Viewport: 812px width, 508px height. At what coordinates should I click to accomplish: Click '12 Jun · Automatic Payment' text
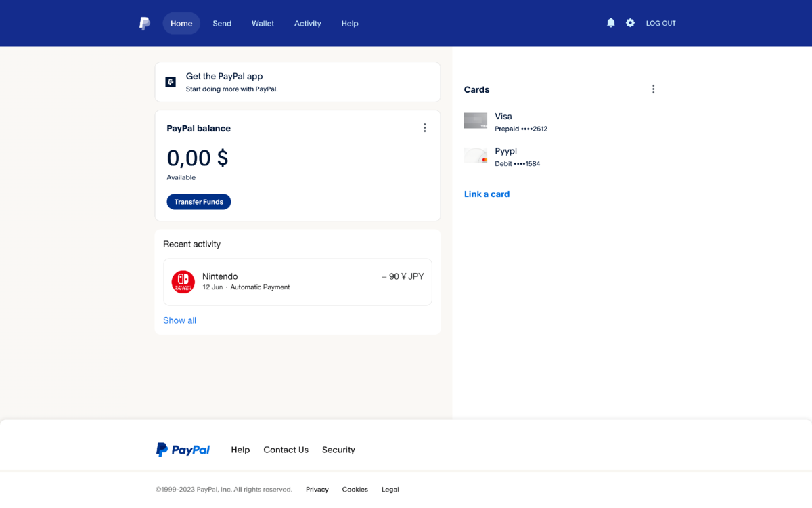246,287
